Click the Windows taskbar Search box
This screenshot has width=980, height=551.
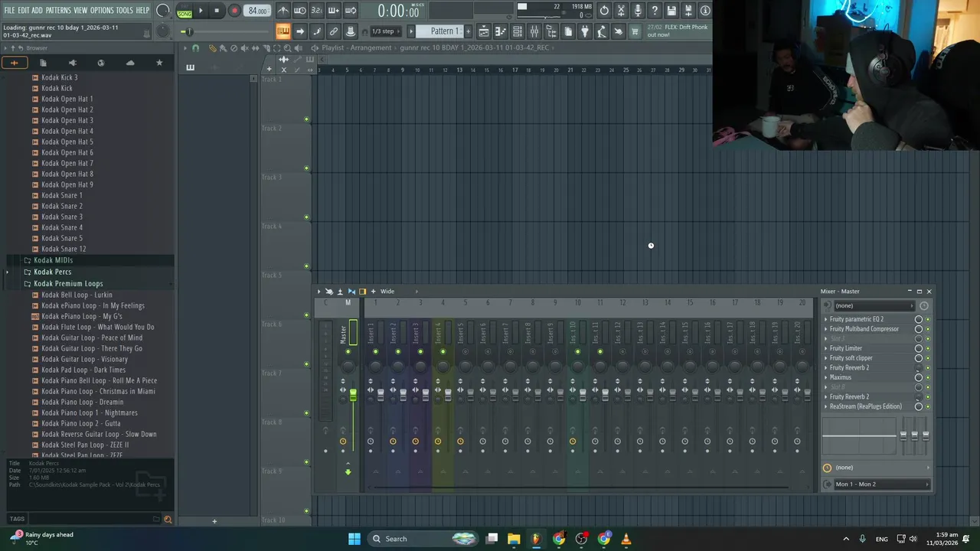coord(421,539)
